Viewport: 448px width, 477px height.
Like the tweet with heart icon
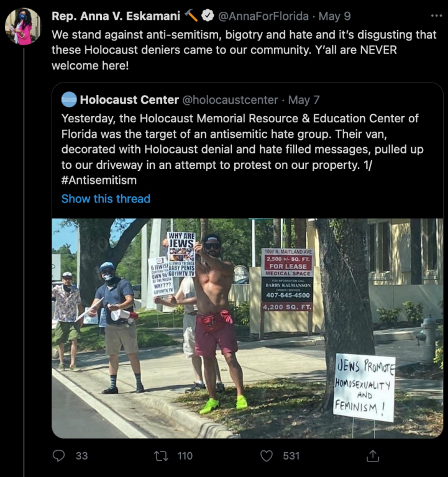coord(267,456)
